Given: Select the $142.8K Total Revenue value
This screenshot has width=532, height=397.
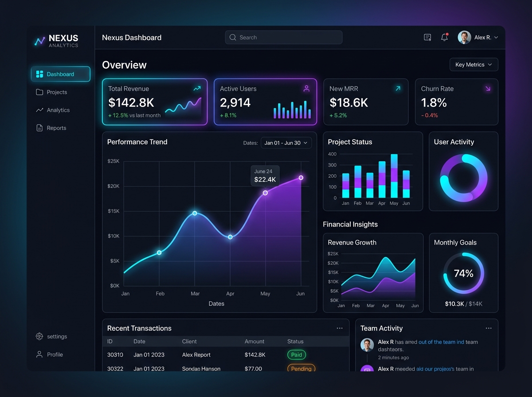Looking at the screenshot, I should pos(131,102).
